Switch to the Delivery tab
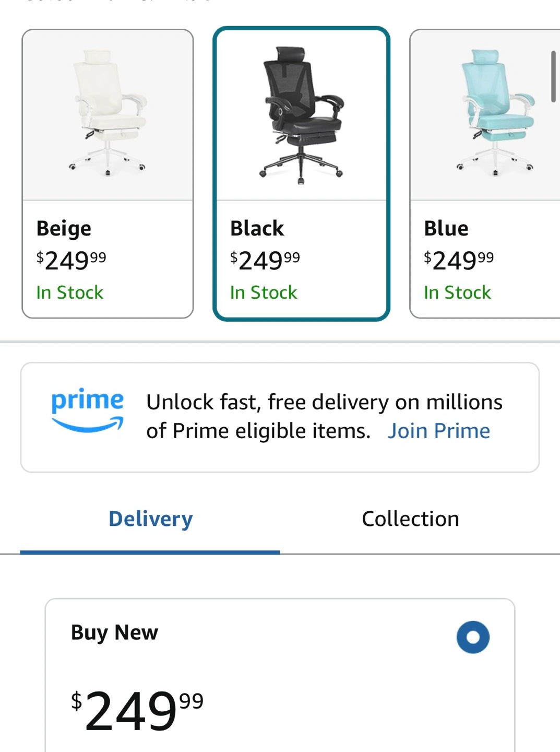 pos(150,519)
